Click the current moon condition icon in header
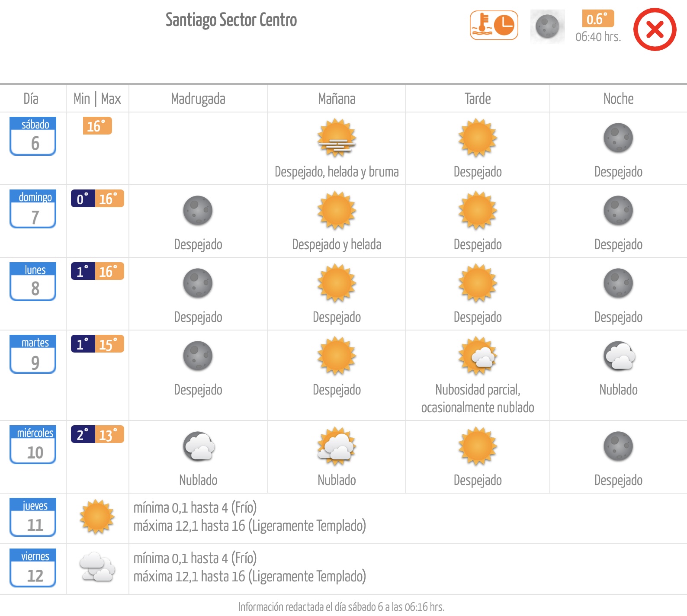Image resolution: width=687 pixels, height=616 pixels. [548, 26]
